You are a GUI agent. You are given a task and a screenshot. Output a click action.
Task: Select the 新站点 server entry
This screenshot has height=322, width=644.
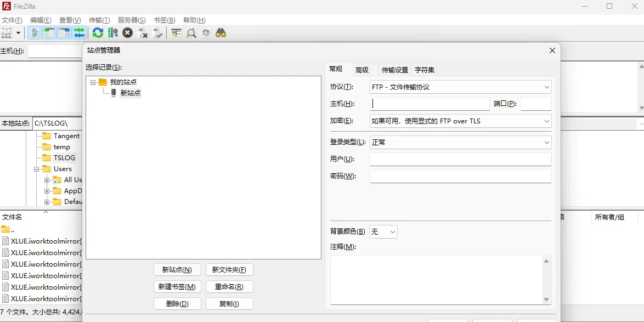tap(130, 93)
